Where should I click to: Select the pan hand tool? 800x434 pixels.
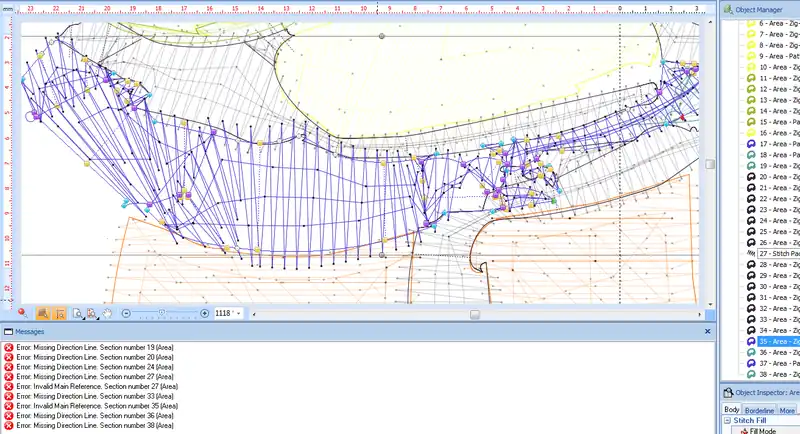[109, 313]
